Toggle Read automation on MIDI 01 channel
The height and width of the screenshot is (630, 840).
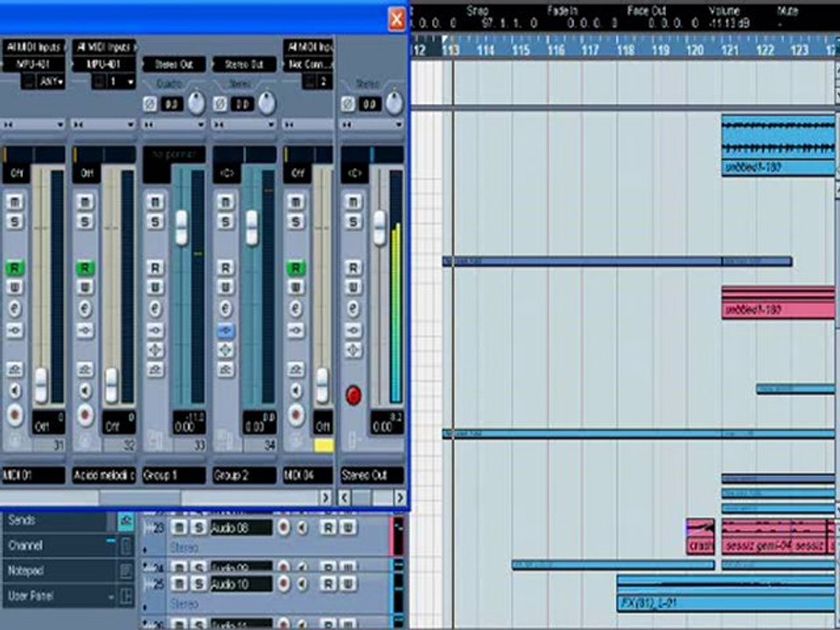click(x=15, y=268)
